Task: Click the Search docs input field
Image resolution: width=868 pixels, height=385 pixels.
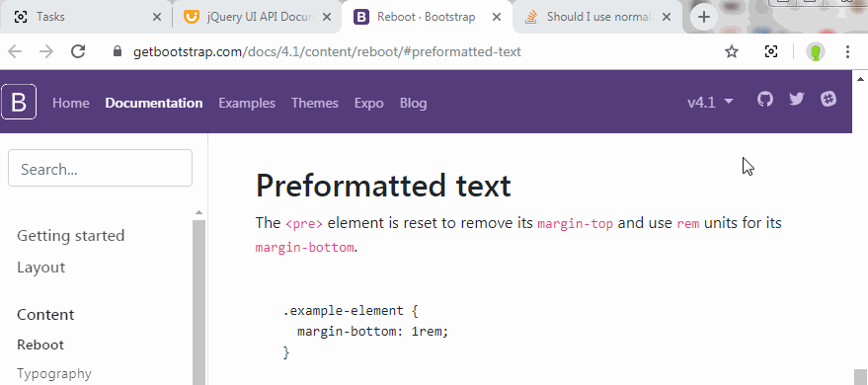Action: coord(100,168)
